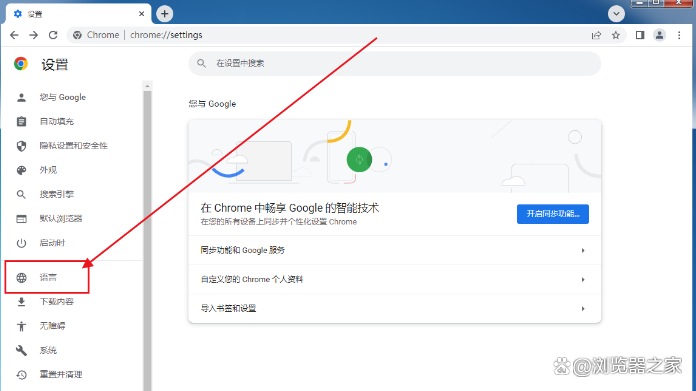This screenshot has width=696, height=391.
Task: Open Chrome's three-dot menu
Action: tap(679, 35)
